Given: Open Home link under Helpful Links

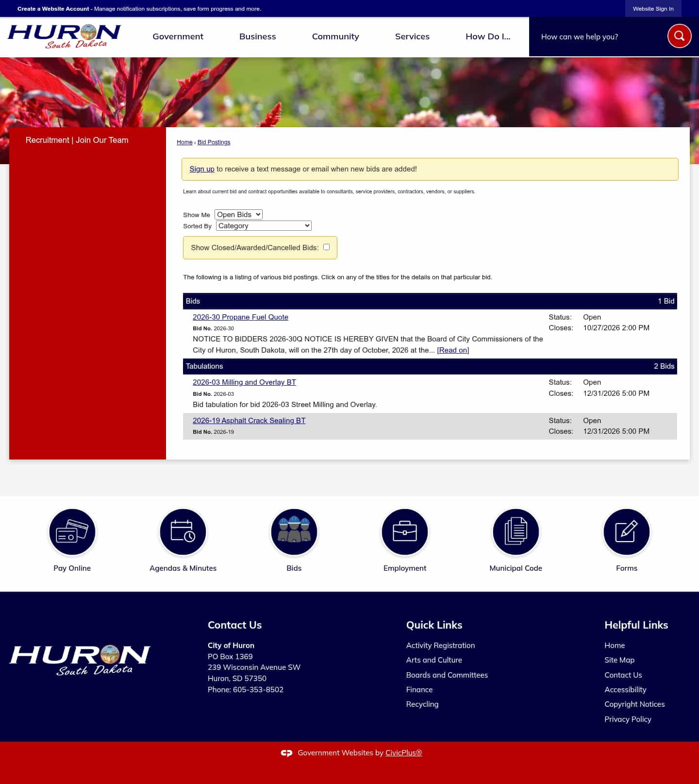Looking at the screenshot, I should [x=615, y=645].
